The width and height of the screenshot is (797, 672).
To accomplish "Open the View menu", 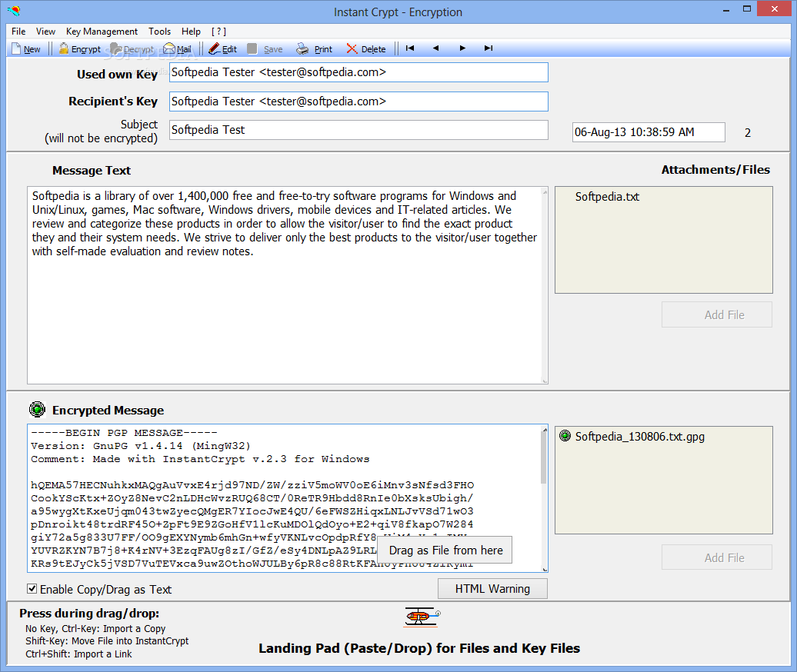I will tap(45, 32).
